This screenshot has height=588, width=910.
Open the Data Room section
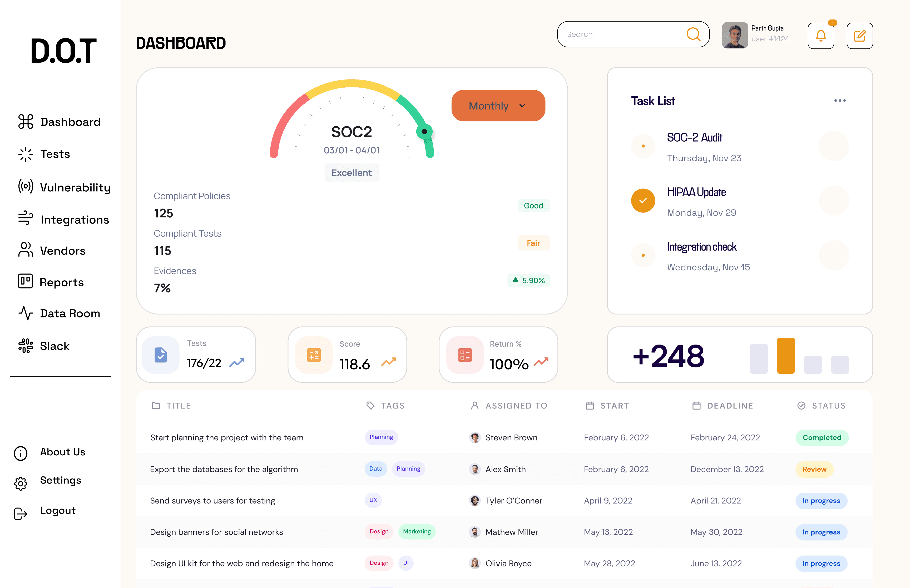pos(25,313)
